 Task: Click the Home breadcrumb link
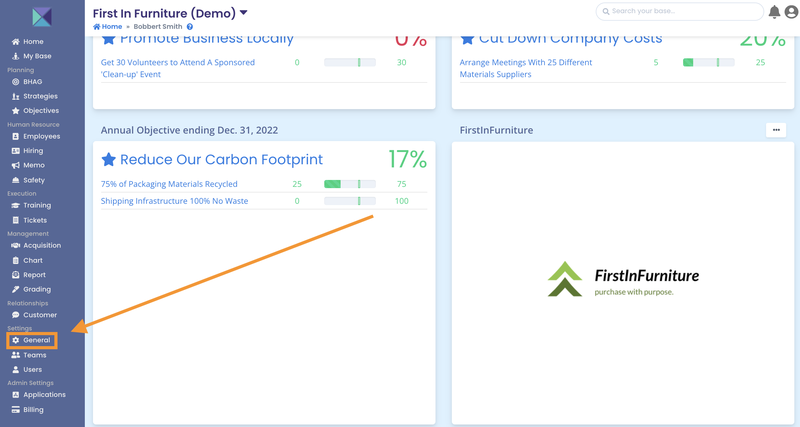pyautogui.click(x=107, y=27)
